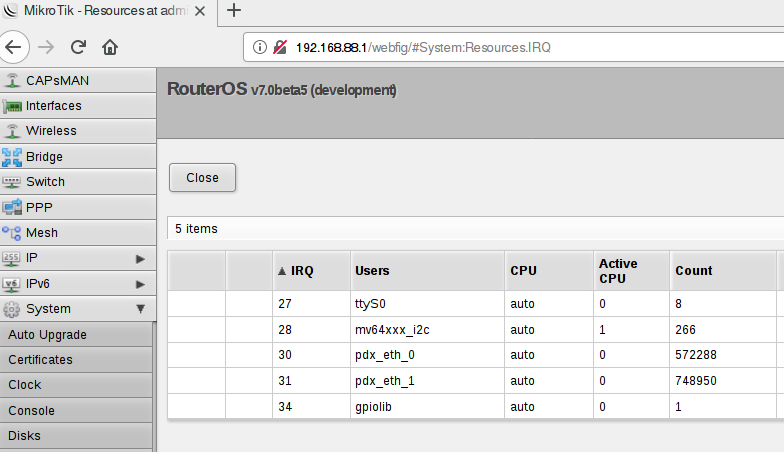Click count value 748950
The height and width of the screenshot is (452, 784).
coord(696,381)
